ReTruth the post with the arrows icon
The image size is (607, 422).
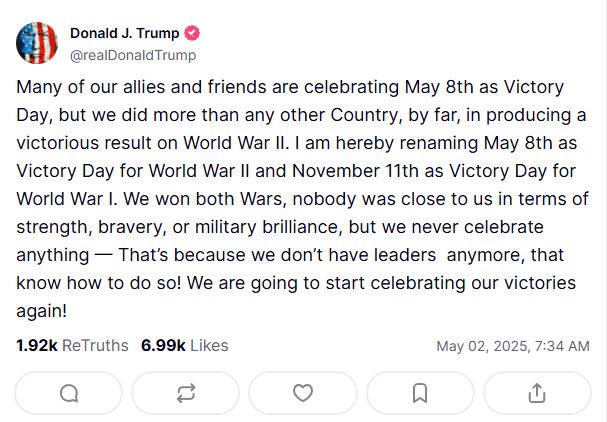coord(186,393)
